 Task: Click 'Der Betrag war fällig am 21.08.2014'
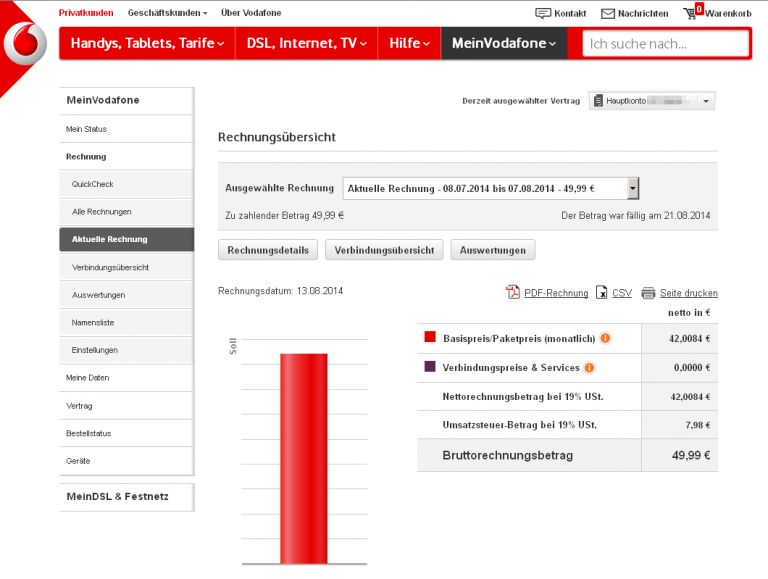point(635,216)
